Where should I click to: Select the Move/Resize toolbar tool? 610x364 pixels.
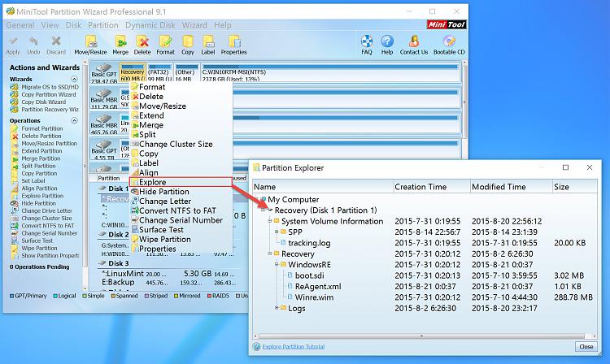90,45
